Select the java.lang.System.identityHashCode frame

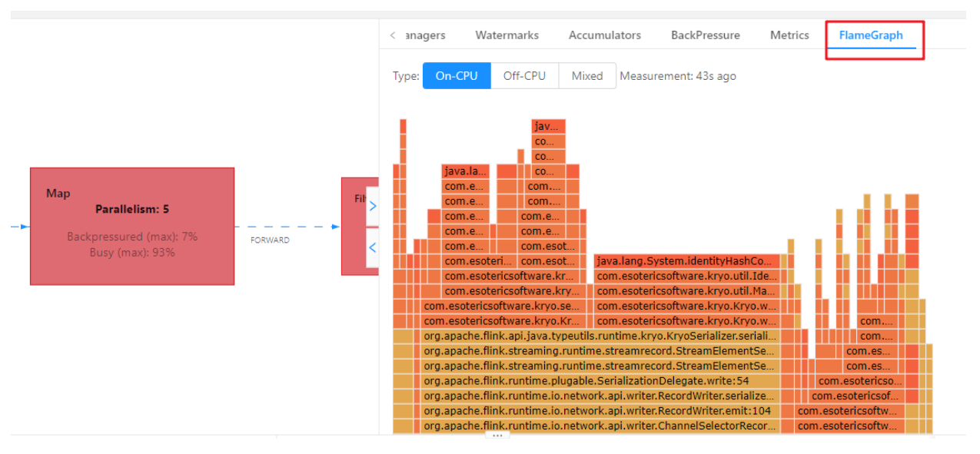[x=686, y=262]
